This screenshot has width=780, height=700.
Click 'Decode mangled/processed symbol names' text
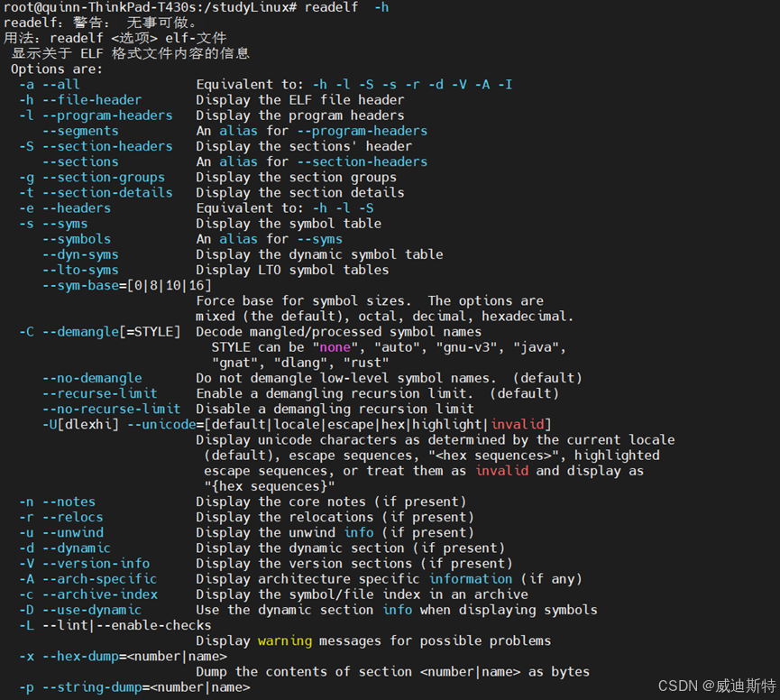(x=339, y=331)
